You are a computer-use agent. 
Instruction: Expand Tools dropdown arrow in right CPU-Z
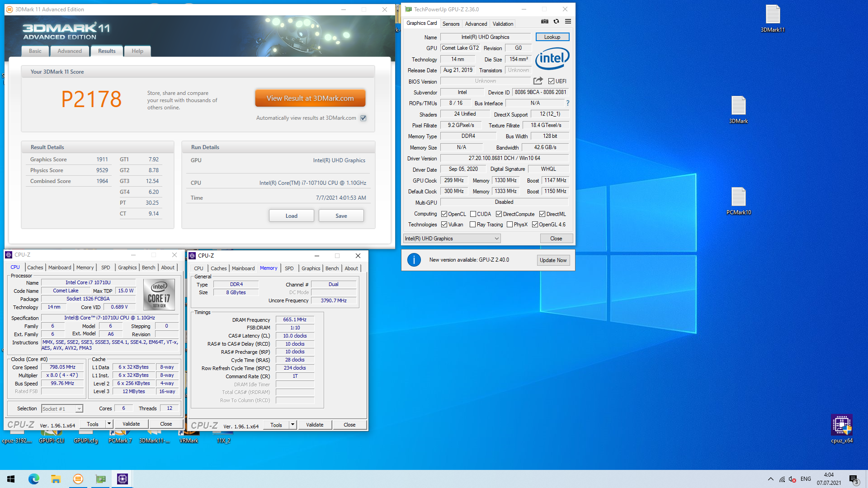tap(292, 425)
